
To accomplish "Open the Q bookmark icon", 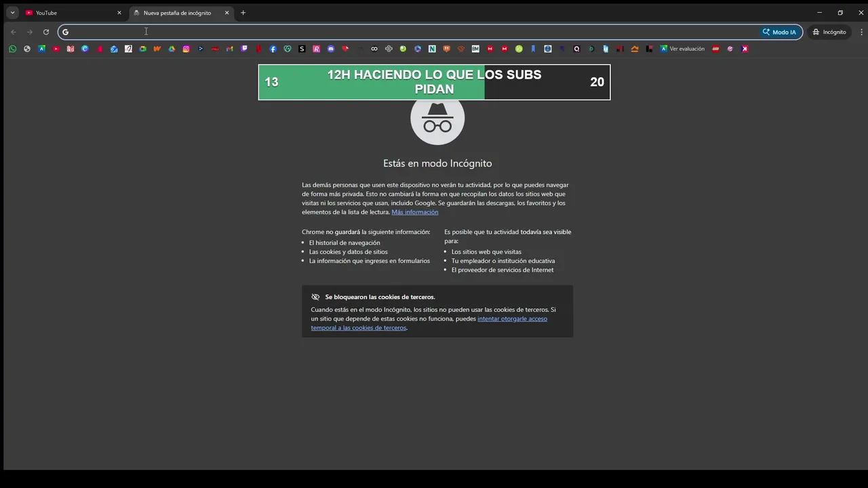I will [577, 49].
